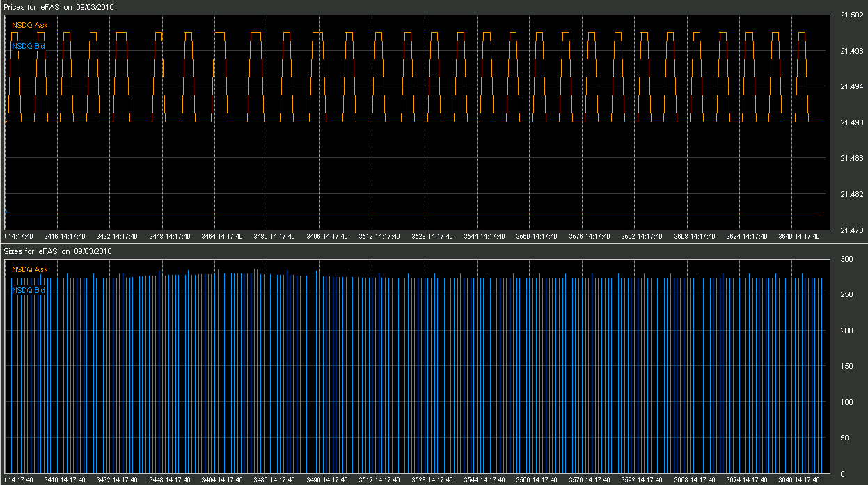Click '3608 14:17:40' on Sizes chart time axis
868x485 pixels.
click(695, 480)
